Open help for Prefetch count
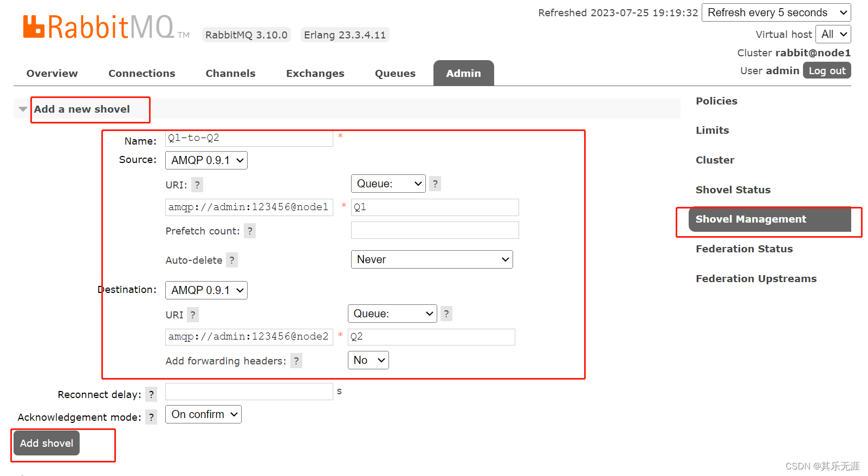868x476 pixels. coord(250,231)
